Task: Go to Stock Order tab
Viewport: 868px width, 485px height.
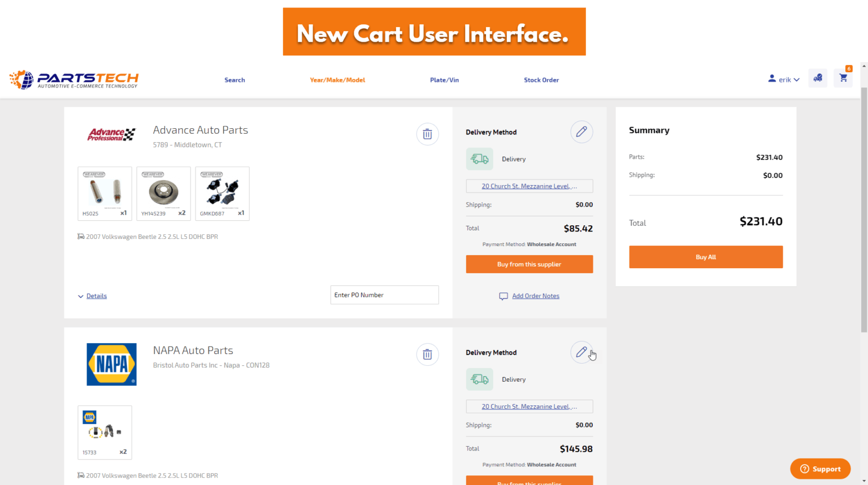Action: tap(541, 80)
